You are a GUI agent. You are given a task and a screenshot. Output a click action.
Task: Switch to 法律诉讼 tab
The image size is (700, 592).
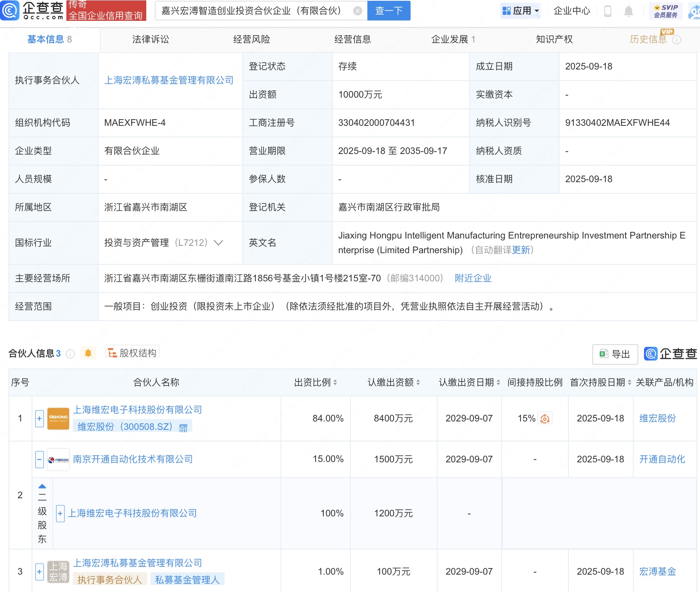150,39
